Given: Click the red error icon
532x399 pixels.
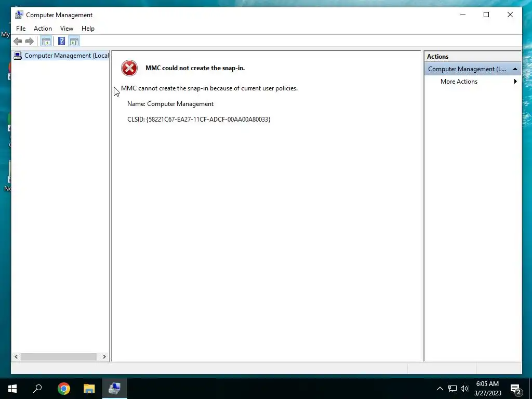Looking at the screenshot, I should [x=129, y=68].
